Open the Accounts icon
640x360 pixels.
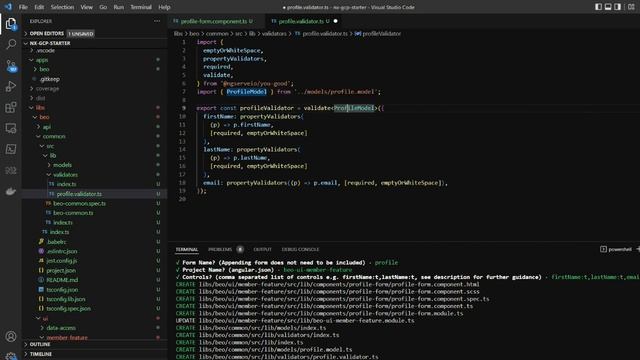(11, 336)
